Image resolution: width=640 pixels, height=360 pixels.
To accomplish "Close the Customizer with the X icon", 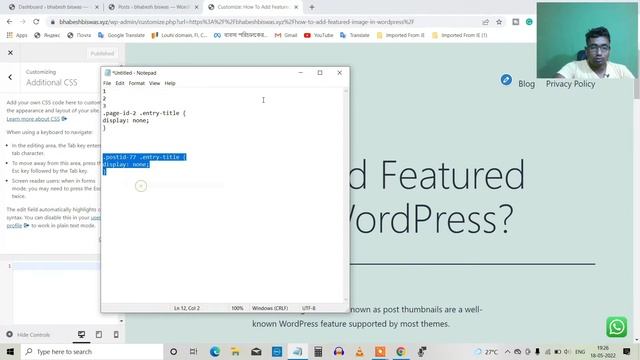I will pyautogui.click(x=10, y=53).
